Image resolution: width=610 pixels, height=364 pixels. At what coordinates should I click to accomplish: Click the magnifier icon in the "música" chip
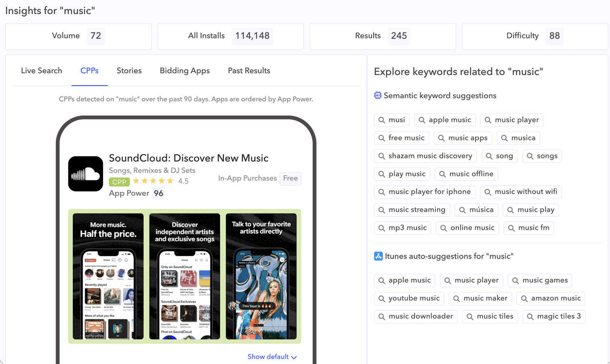462,210
